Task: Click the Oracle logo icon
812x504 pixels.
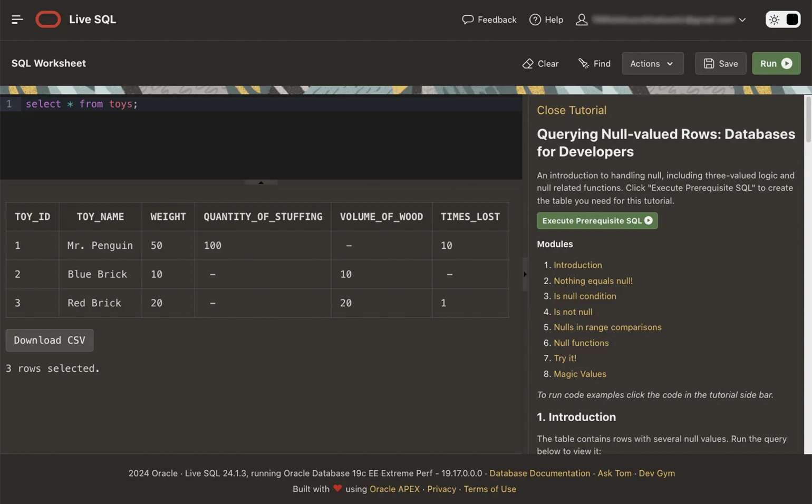Action: click(48, 20)
